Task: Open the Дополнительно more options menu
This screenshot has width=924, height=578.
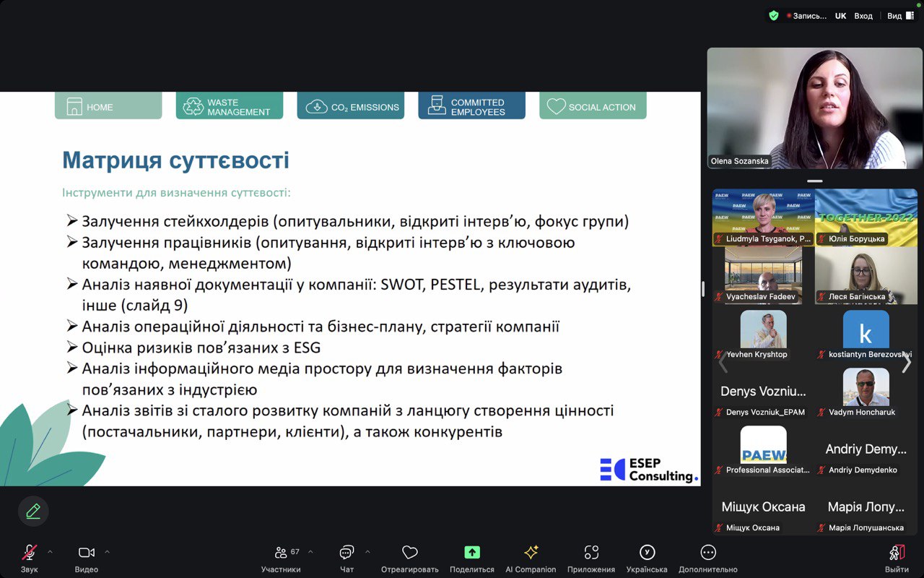Action: click(708, 553)
